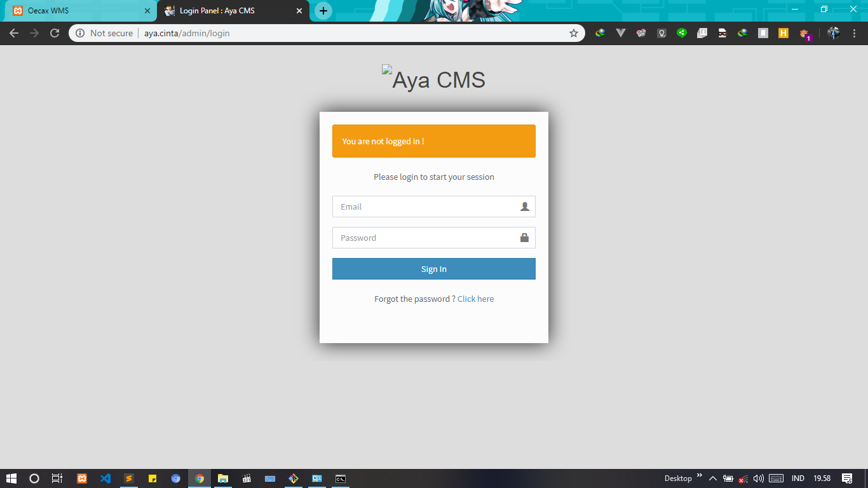Open the on-screen keyboard app in taskbar
Screen dimensions: 868x488
270,478
